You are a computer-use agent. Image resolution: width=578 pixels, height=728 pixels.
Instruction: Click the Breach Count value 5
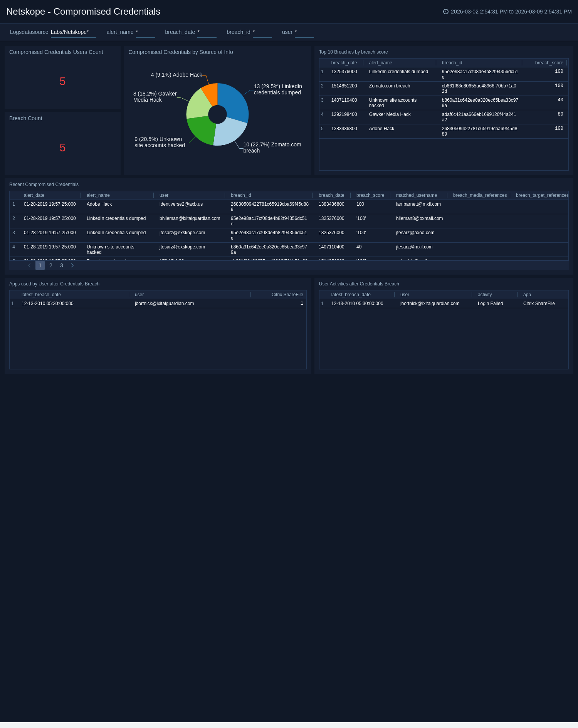[62, 148]
